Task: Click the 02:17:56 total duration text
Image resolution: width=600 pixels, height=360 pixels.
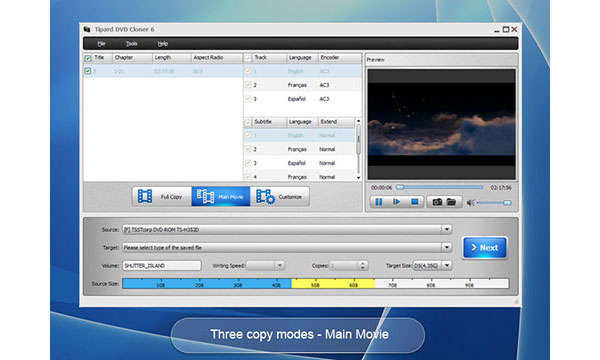Action: [501, 188]
